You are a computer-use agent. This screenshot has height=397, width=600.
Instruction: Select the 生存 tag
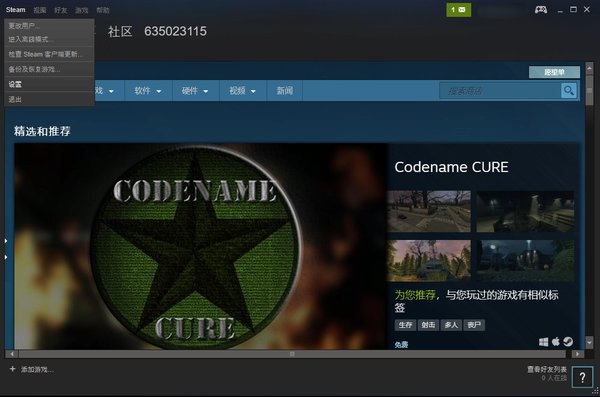(x=405, y=325)
